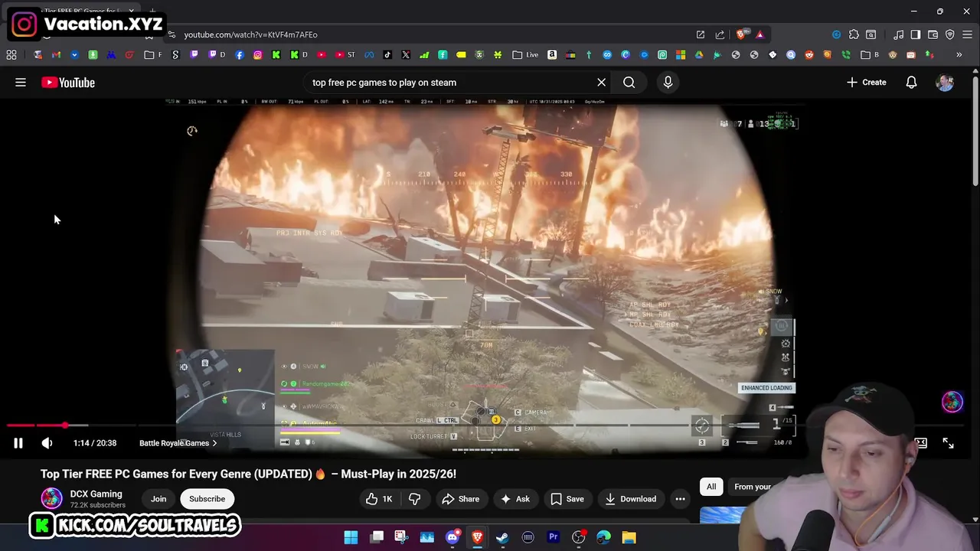Open the Facebook bookmark
The image size is (980, 551).
(x=240, y=55)
